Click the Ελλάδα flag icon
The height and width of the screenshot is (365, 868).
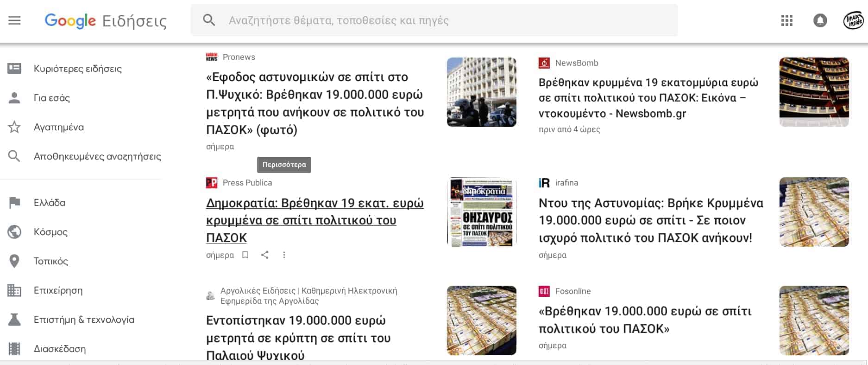(x=14, y=203)
